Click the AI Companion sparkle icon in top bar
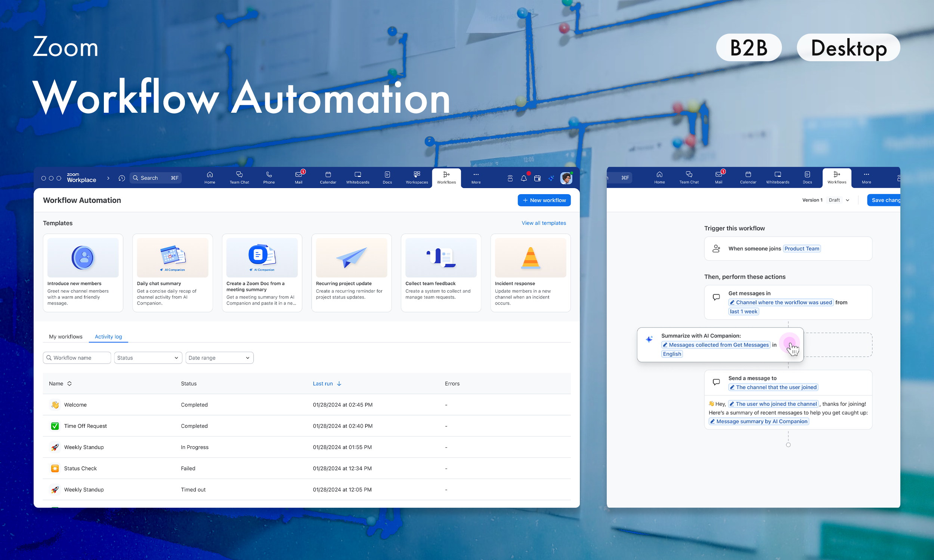Screen dimensions: 934x560 [551, 178]
